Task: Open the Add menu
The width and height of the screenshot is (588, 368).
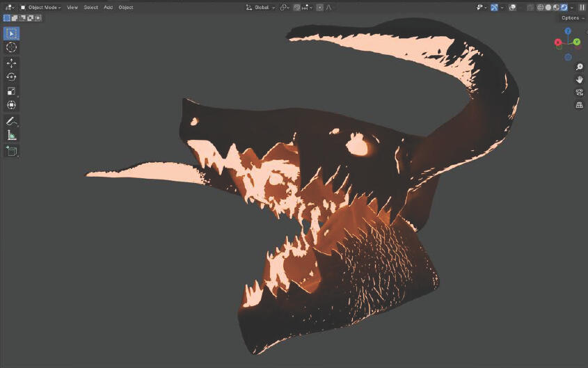Action: click(x=108, y=7)
